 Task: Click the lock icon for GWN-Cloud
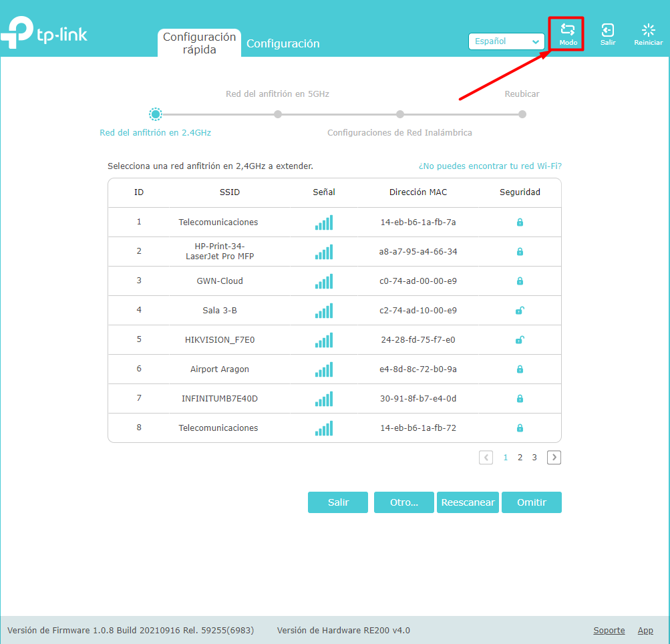point(520,281)
